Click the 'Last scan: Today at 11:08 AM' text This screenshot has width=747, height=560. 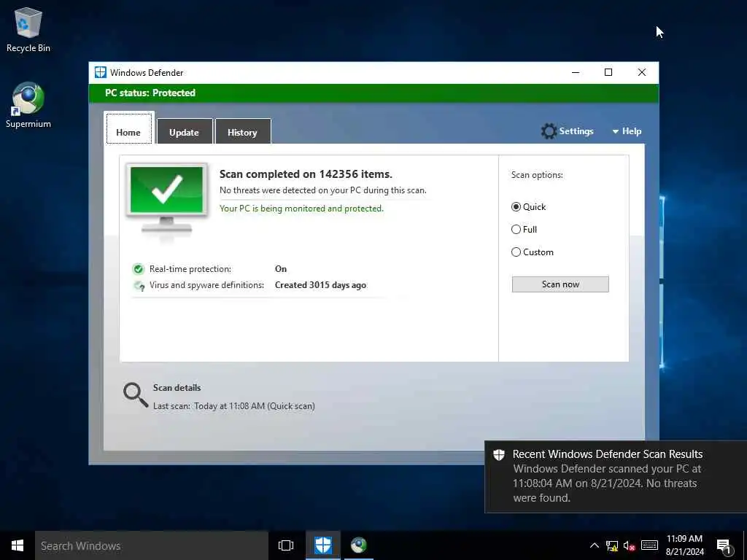click(234, 406)
